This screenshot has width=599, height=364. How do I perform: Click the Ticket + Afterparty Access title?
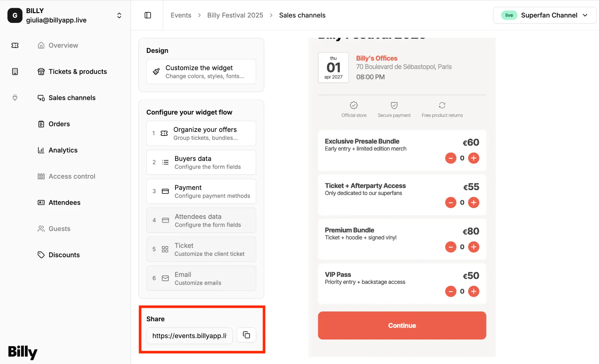click(x=365, y=186)
